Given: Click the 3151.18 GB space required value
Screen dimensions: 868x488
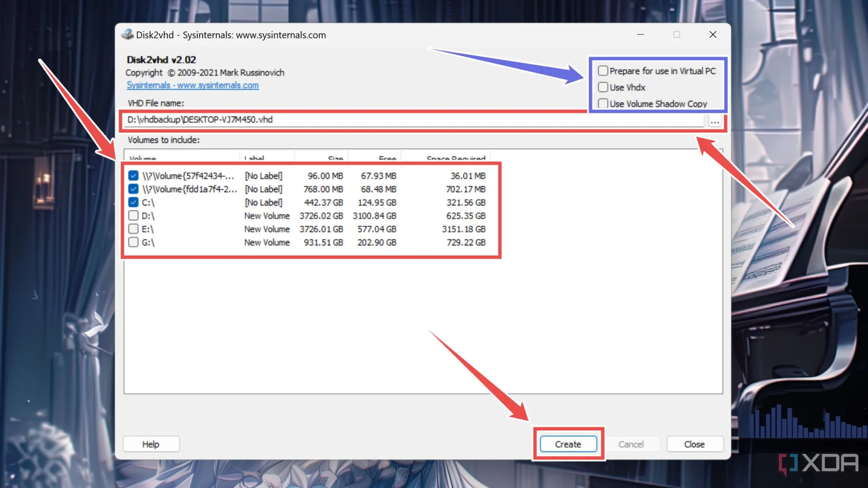Looking at the screenshot, I should 464,229.
